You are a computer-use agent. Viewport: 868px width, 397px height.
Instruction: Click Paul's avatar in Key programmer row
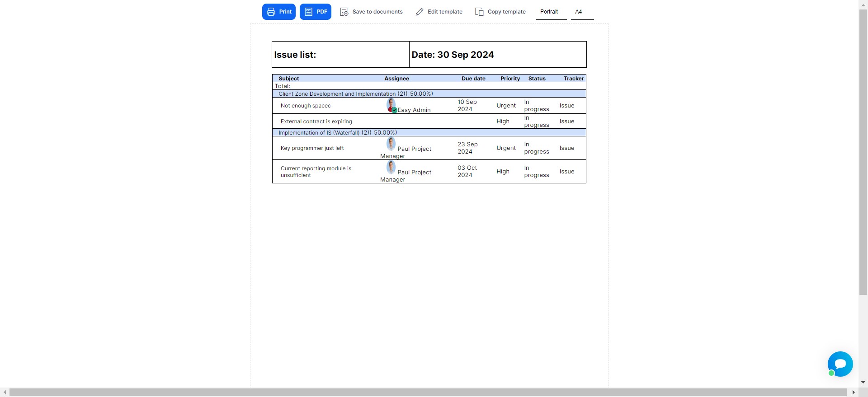[391, 144]
